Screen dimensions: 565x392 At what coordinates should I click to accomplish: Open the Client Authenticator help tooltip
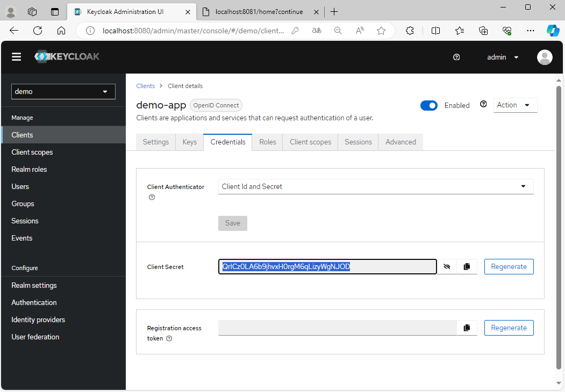(152, 197)
